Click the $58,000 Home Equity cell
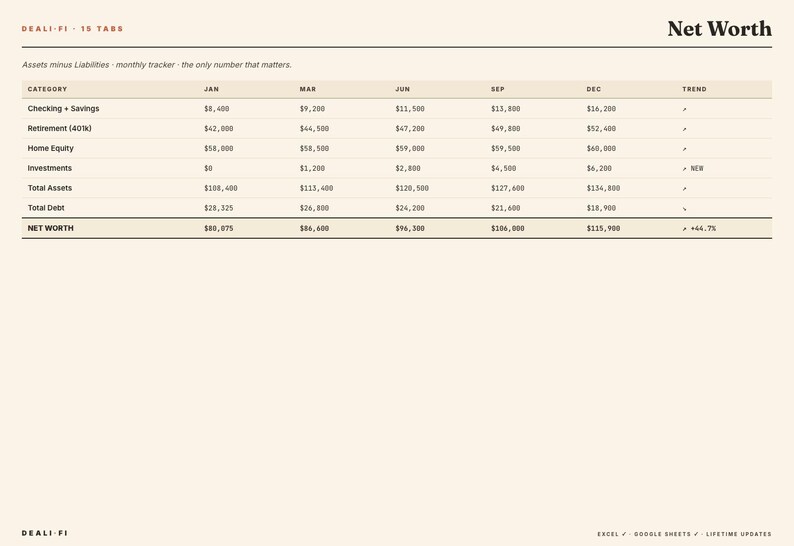 coord(219,148)
